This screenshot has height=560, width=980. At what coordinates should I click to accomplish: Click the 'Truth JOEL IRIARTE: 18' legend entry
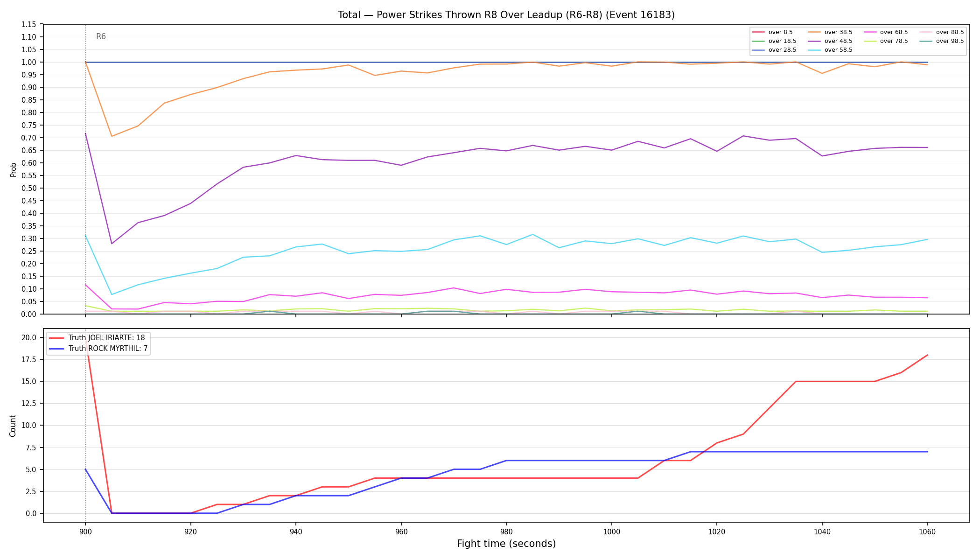[x=97, y=338]
